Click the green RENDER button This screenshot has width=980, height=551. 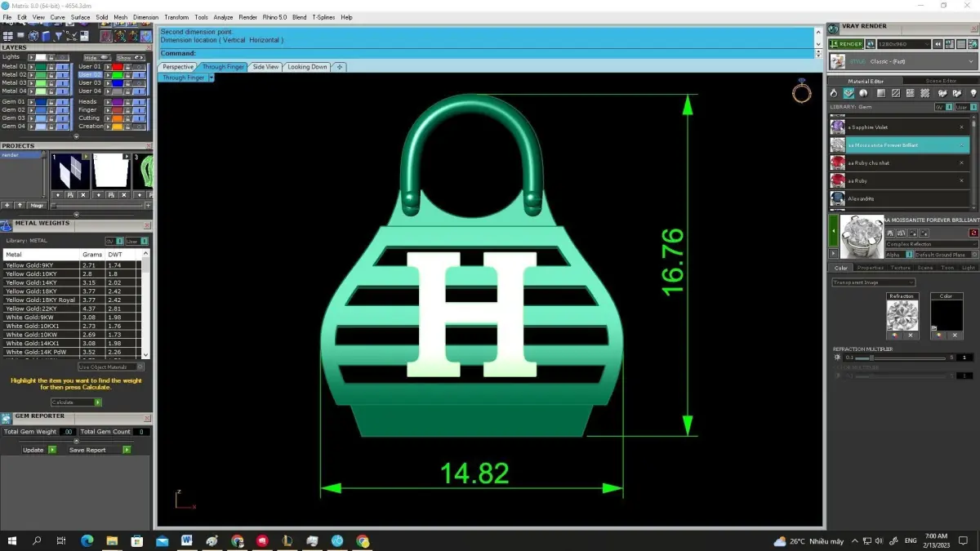846,44
